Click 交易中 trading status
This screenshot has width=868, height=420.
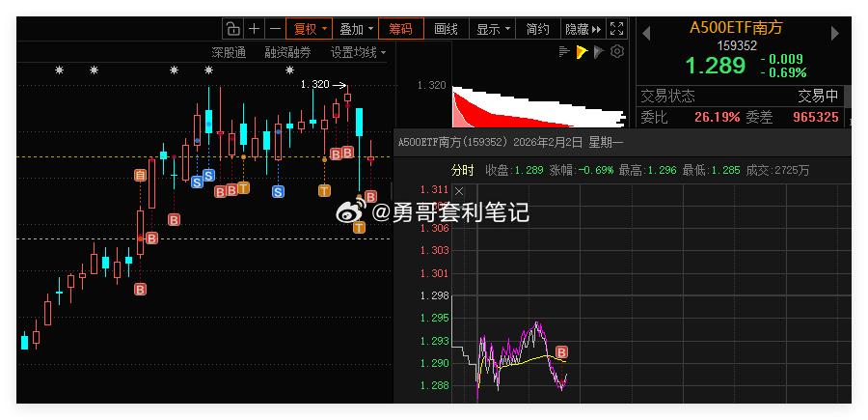818,97
